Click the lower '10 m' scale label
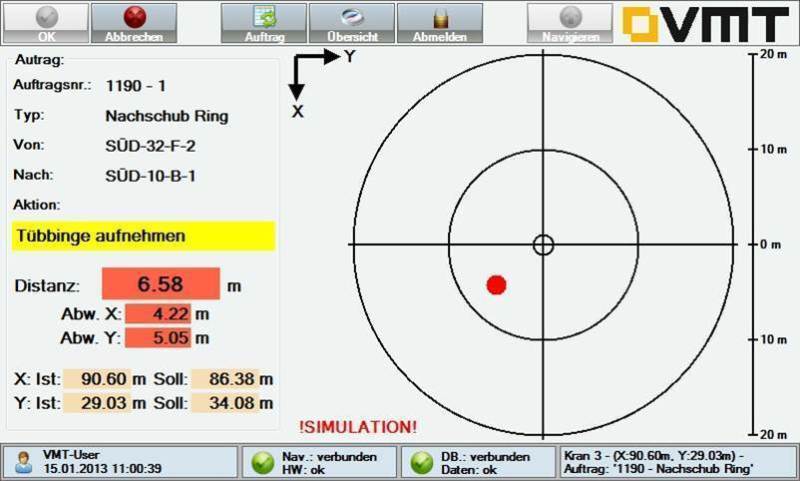This screenshot has height=481, width=800. (773, 340)
